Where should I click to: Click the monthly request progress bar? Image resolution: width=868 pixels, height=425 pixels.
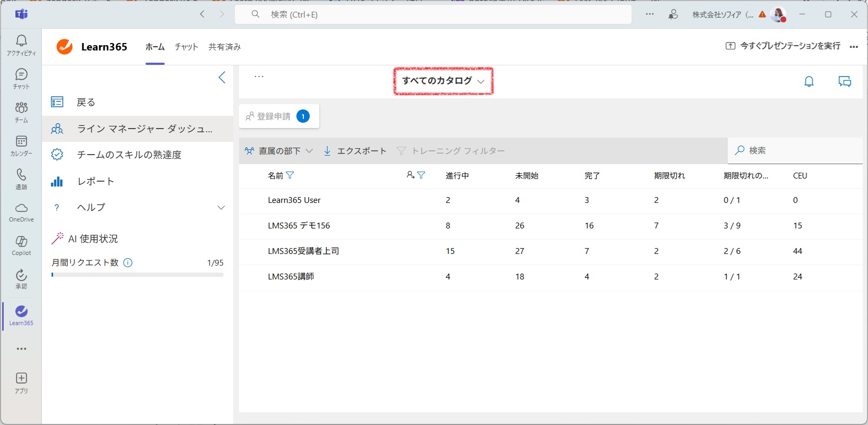point(138,275)
